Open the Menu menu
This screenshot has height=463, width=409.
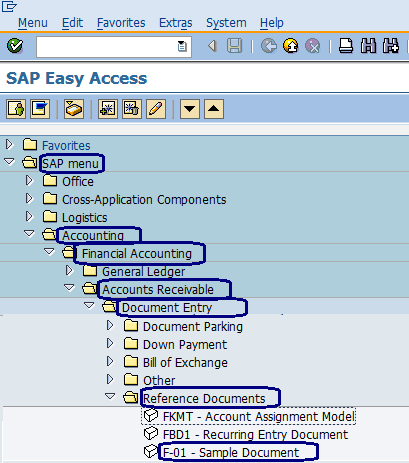(33, 23)
